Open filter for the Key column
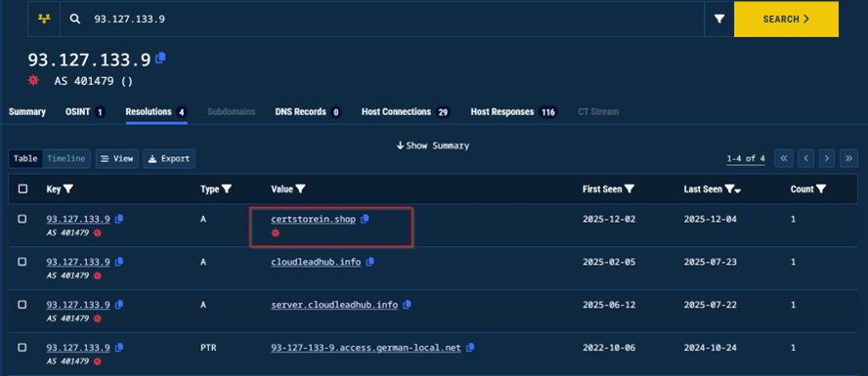 68,189
